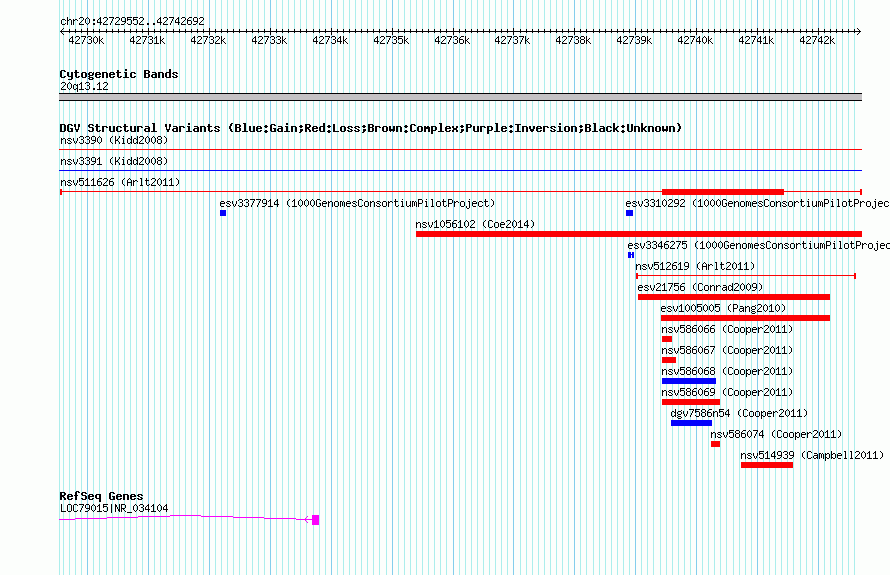890x575 pixels.
Task: Select the nsv586074 small red marker
Action: point(715,444)
